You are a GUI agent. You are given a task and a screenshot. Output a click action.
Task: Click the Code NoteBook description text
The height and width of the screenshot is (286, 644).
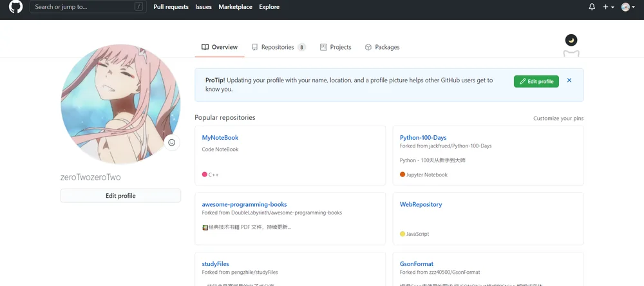[220, 149]
